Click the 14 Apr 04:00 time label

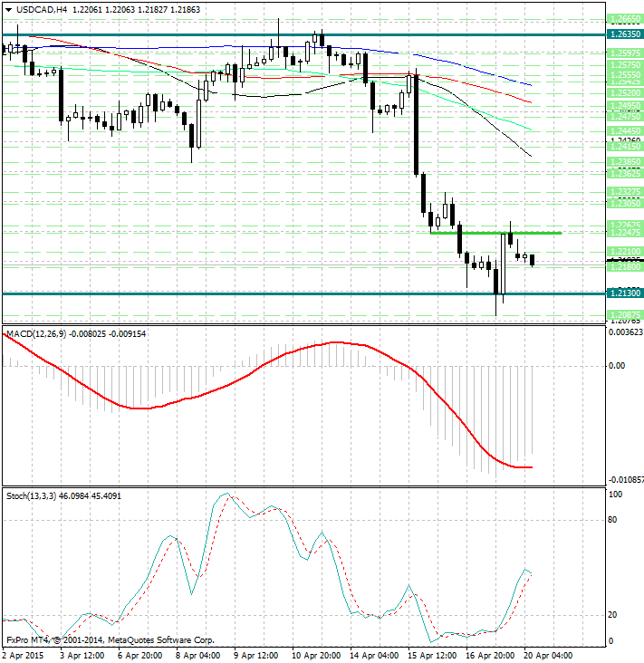click(x=374, y=656)
